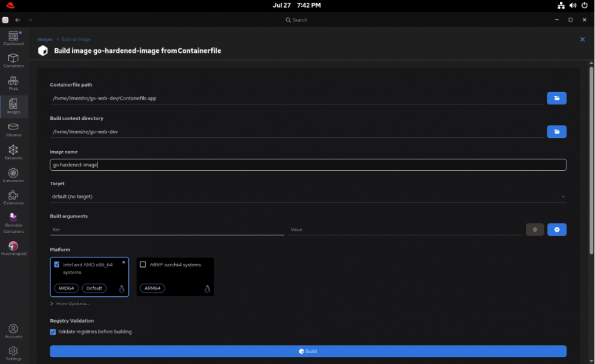Click the Linux penguin icon on ARM64 card
The width and height of the screenshot is (595, 364).
pos(207,289)
